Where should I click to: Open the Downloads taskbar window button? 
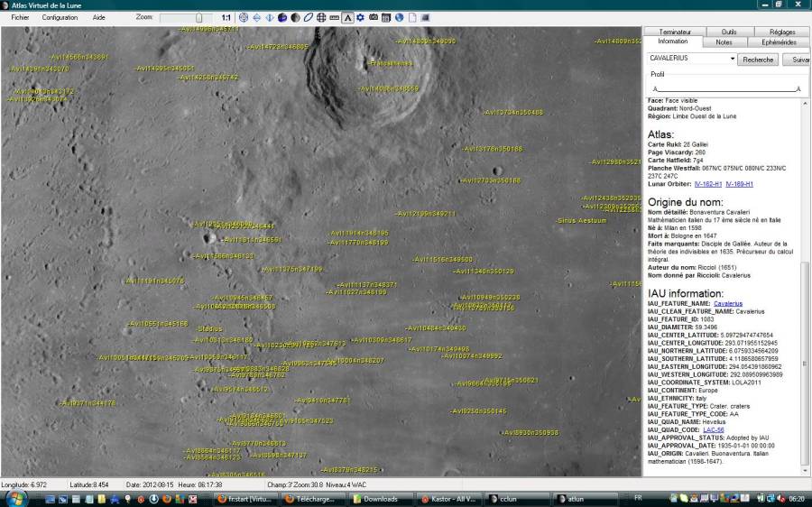(x=381, y=499)
